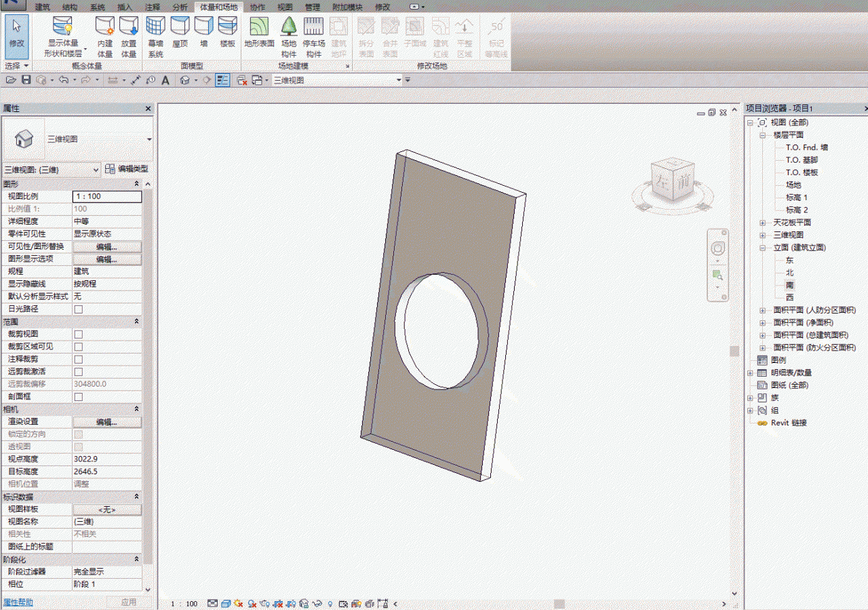868x610 pixels.
Task: Select the 楼板 by-face tool
Action: [228, 33]
